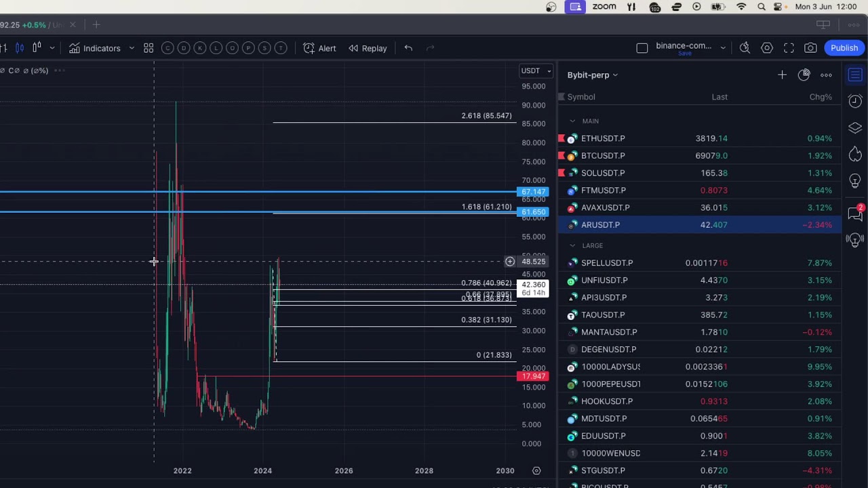Save the binance-com layout
The image size is (868, 488).
coord(684,54)
